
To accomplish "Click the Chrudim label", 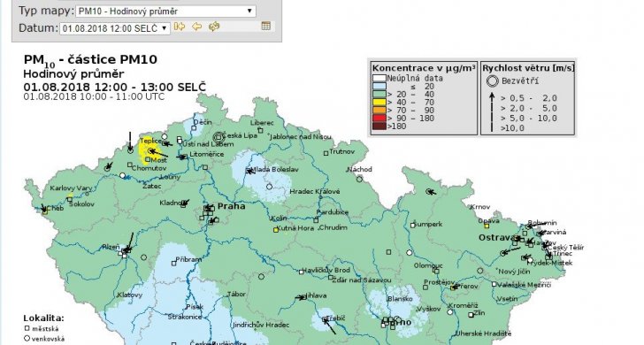I will pos(333,227).
